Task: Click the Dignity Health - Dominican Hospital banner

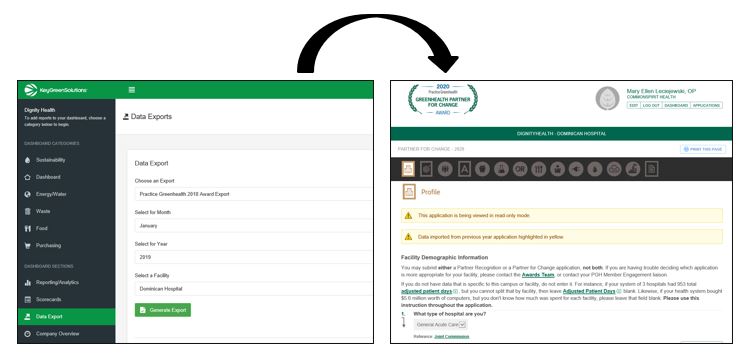Action: pos(561,134)
